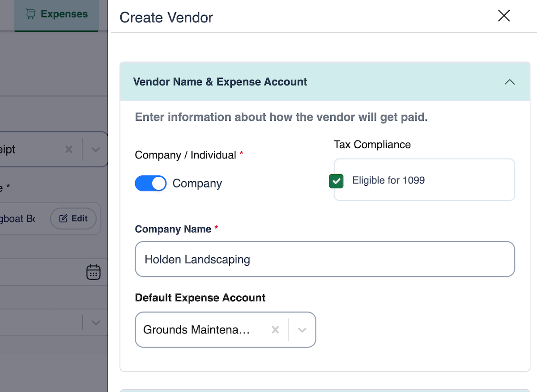Collapse the Vendor Name & Expense Account section
The image size is (537, 392).
click(x=510, y=82)
